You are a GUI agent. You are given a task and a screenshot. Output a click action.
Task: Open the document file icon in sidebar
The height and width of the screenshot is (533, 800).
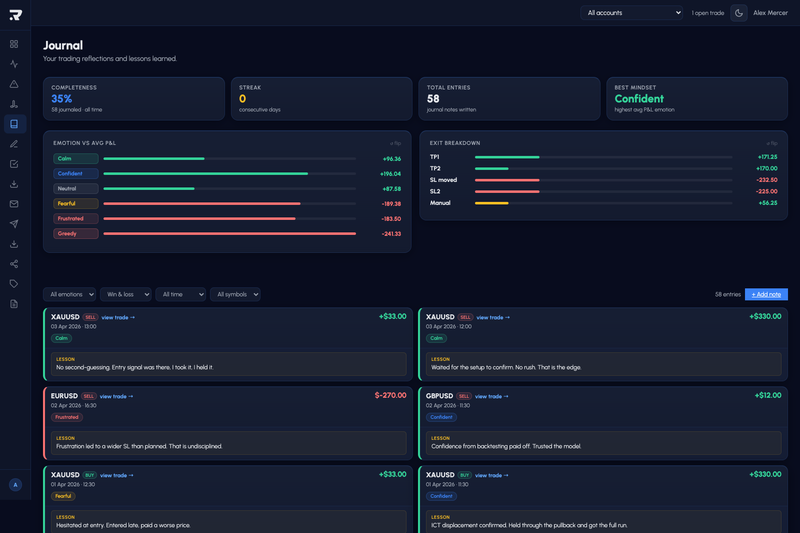pyautogui.click(x=14, y=304)
